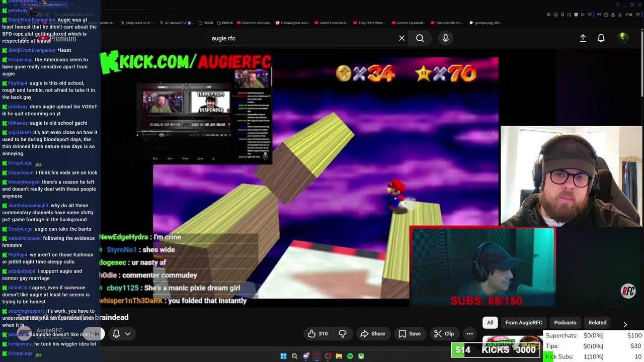
Task: Open YouTube notifications bell in header
Action: pos(601,38)
